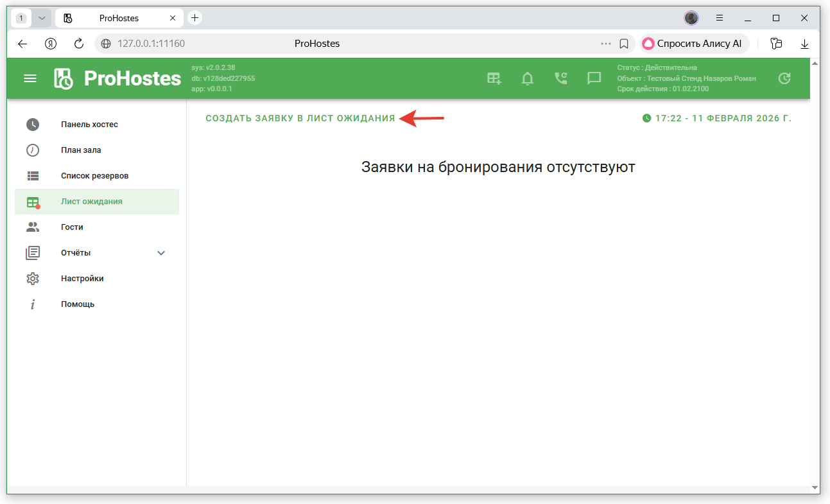
Task: Open a new browser tab
Action: tap(195, 18)
